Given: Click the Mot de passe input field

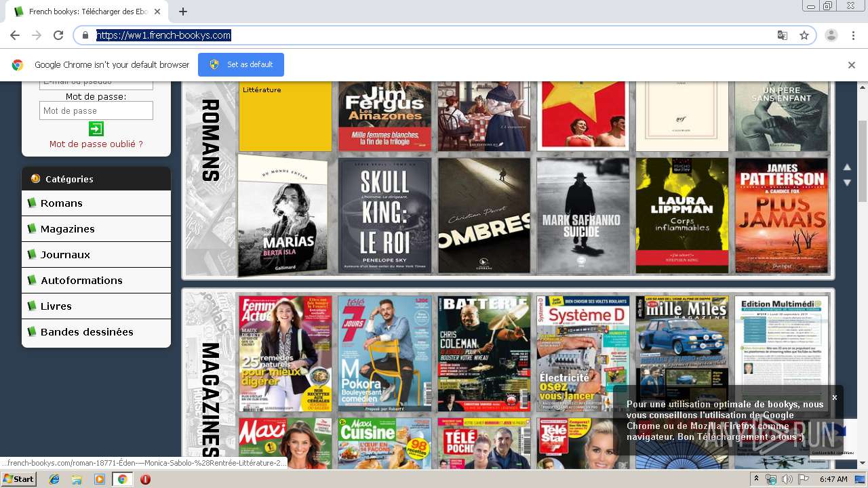Looking at the screenshot, I should [x=96, y=110].
